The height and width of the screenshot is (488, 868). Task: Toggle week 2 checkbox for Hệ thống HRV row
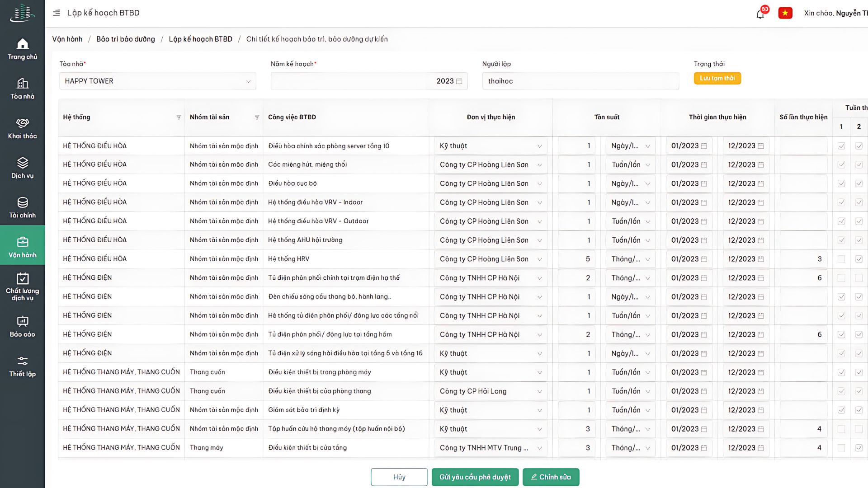[x=859, y=259]
